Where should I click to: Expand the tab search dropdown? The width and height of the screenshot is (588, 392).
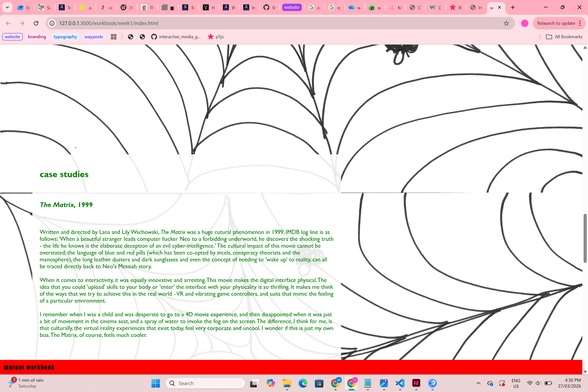pyautogui.click(x=7, y=7)
